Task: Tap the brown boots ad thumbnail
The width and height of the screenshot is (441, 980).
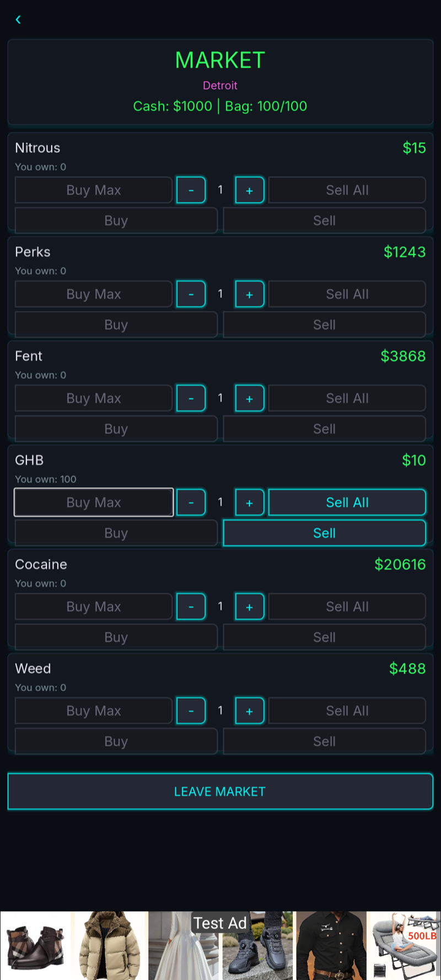Action: (35, 946)
